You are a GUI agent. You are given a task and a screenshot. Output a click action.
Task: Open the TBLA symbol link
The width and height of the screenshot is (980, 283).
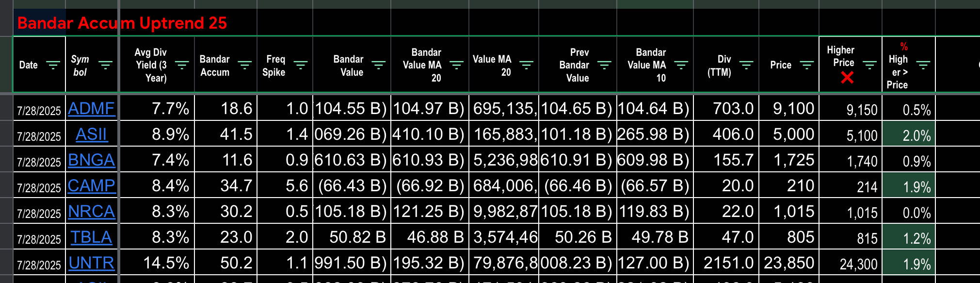[91, 237]
